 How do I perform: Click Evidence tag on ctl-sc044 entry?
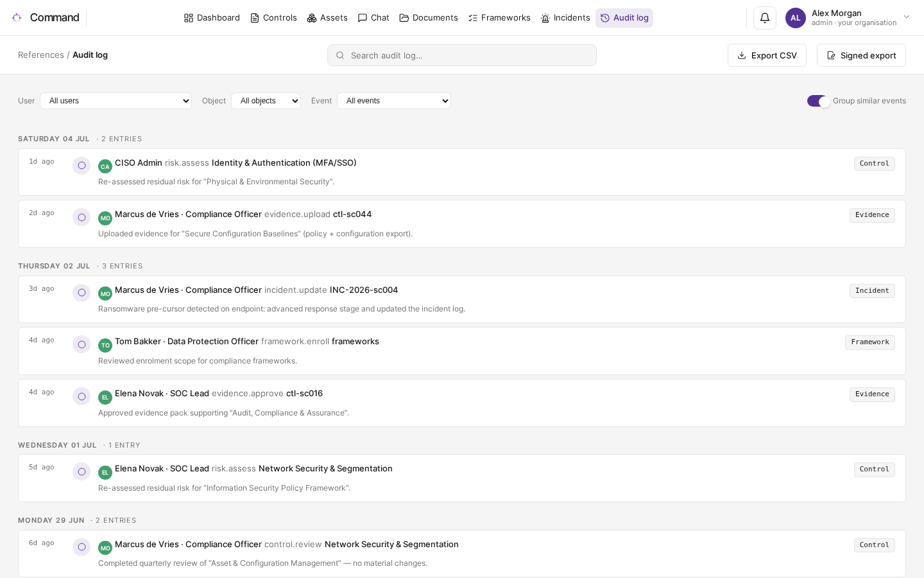click(872, 215)
